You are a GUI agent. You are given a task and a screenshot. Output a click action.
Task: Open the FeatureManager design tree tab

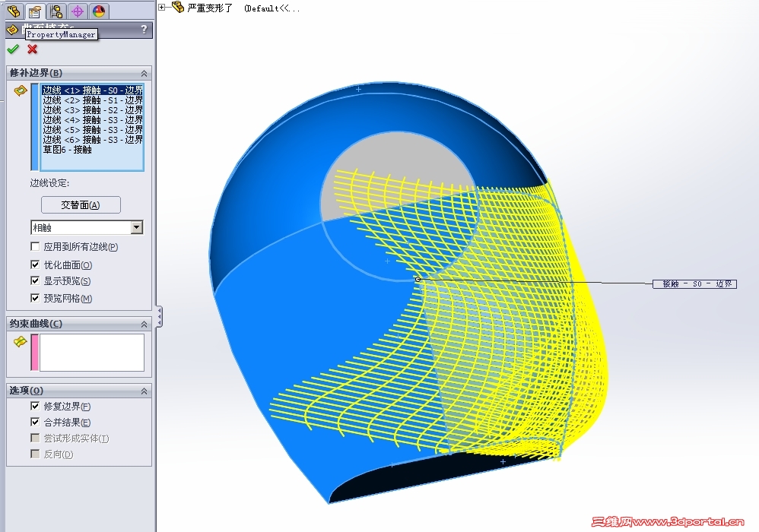click(x=14, y=11)
